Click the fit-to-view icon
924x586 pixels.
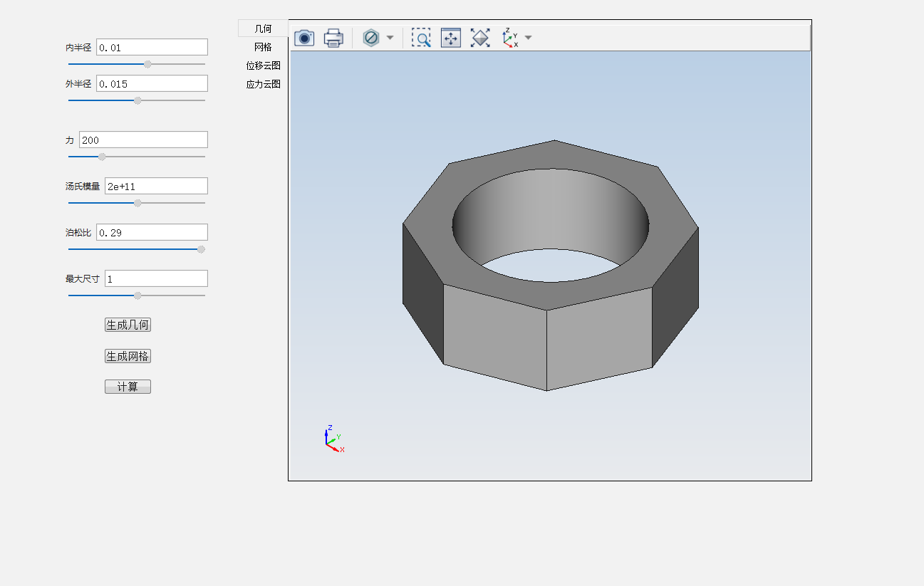(481, 38)
